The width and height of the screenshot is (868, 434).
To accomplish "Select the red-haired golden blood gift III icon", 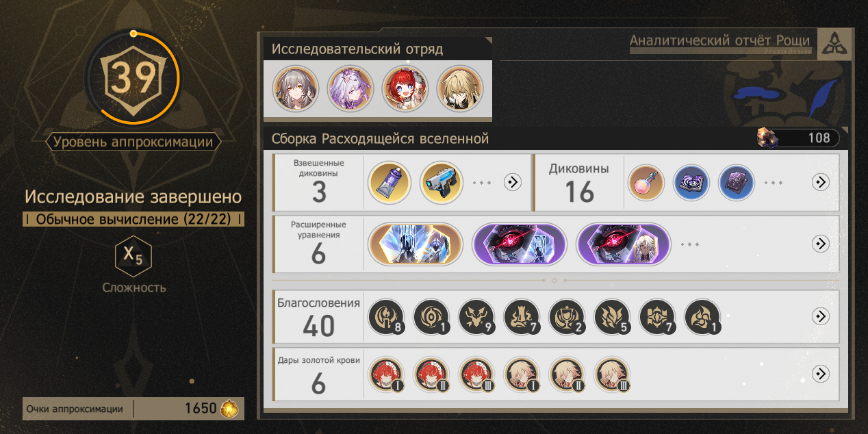I will (x=476, y=374).
